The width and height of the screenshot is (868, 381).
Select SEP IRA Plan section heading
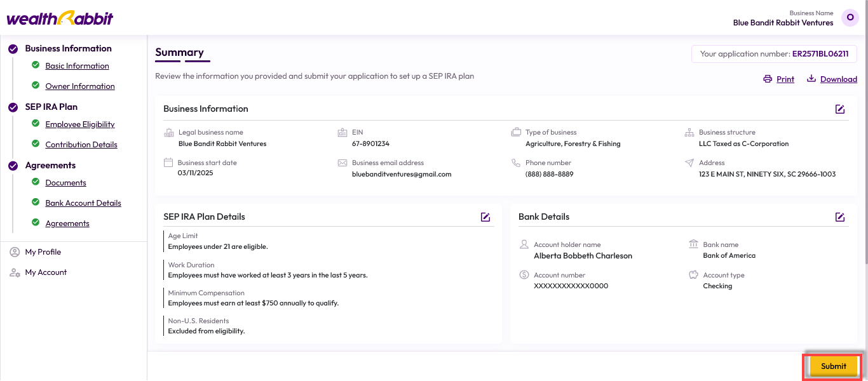tap(51, 107)
